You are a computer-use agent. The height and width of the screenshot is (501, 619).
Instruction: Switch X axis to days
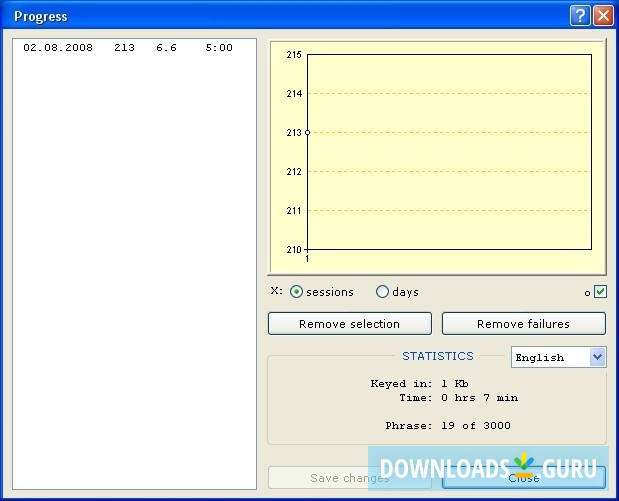point(382,292)
